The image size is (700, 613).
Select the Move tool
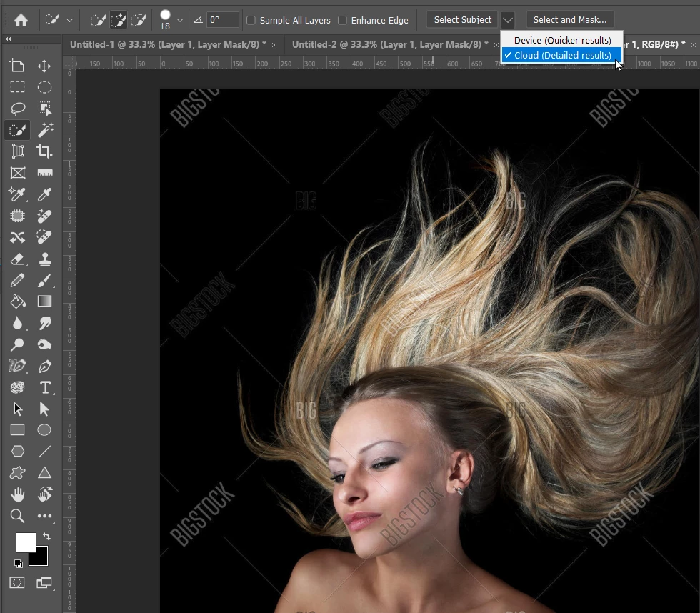(x=44, y=66)
